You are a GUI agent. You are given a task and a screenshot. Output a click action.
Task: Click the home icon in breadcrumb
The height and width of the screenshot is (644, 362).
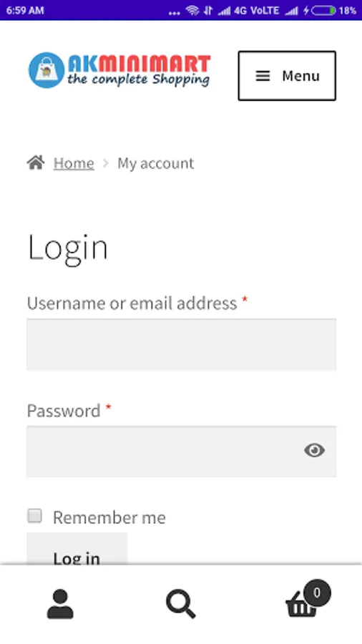(36, 162)
